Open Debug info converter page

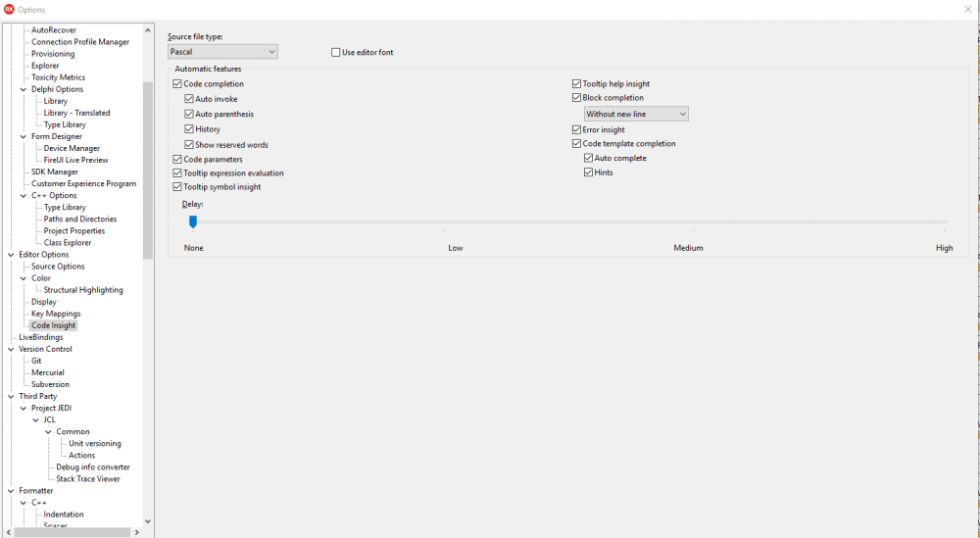[93, 467]
